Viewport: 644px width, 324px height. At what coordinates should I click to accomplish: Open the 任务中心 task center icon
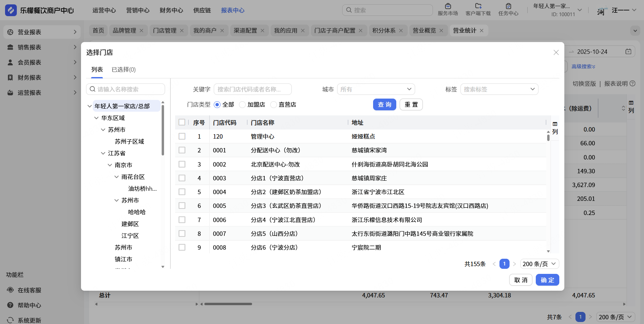508,6
